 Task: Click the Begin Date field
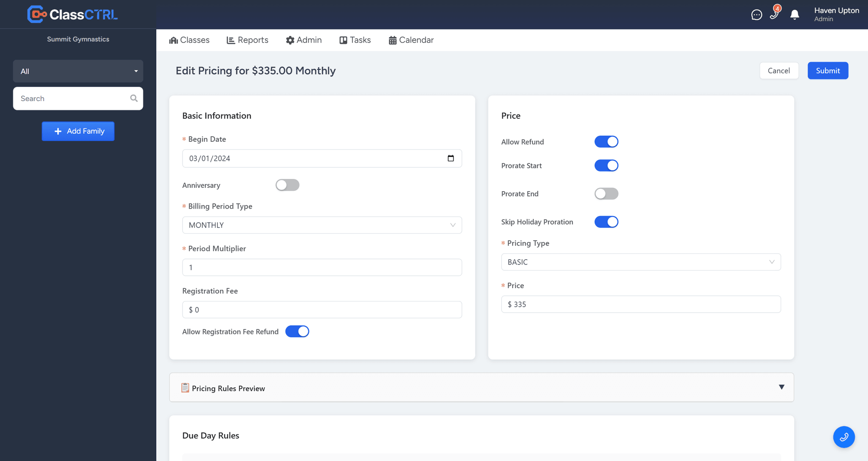coord(322,158)
